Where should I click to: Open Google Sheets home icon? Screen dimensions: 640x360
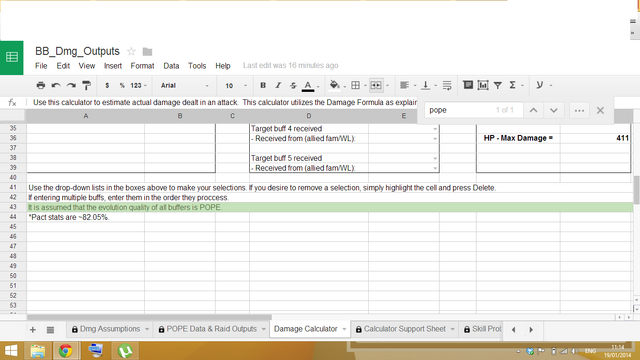(11, 58)
